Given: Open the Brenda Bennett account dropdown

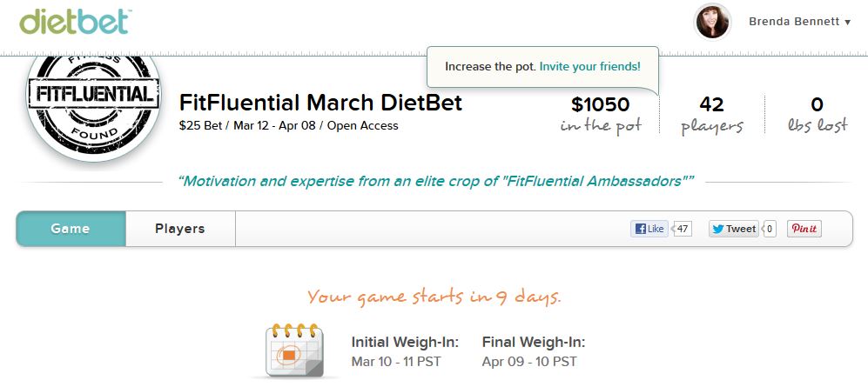Looking at the screenshot, I should point(799,22).
